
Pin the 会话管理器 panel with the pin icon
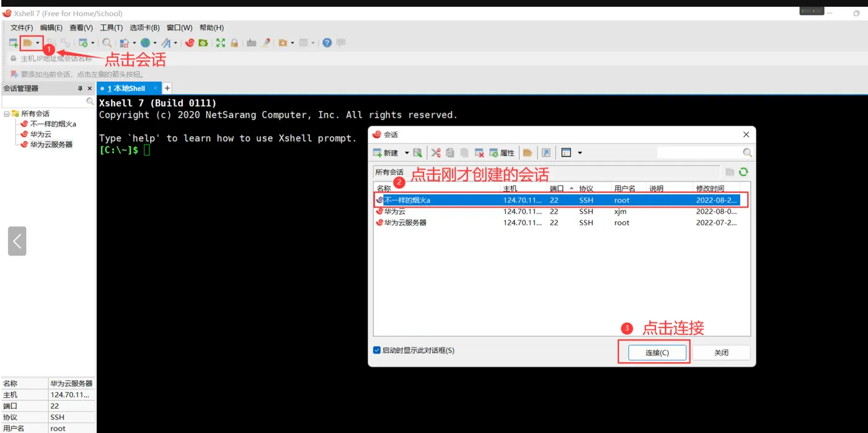(80, 89)
